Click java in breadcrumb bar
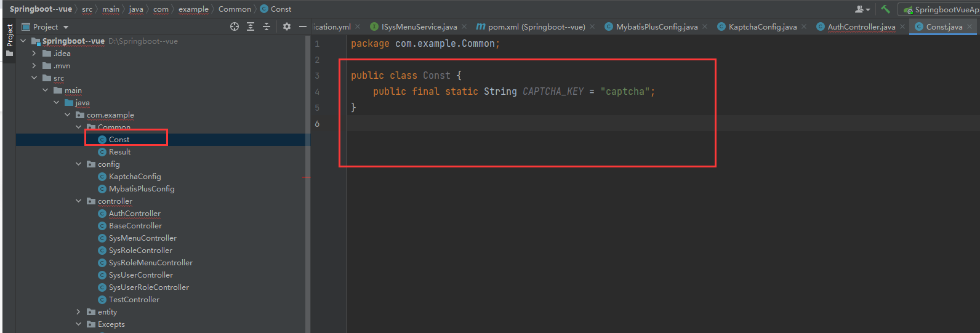980x333 pixels. 136,9
